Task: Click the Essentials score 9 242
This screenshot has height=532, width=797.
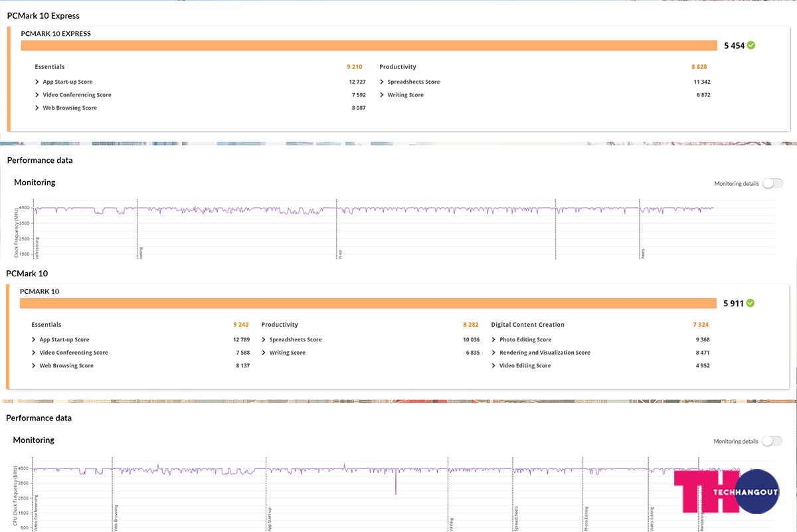Action: (241, 325)
